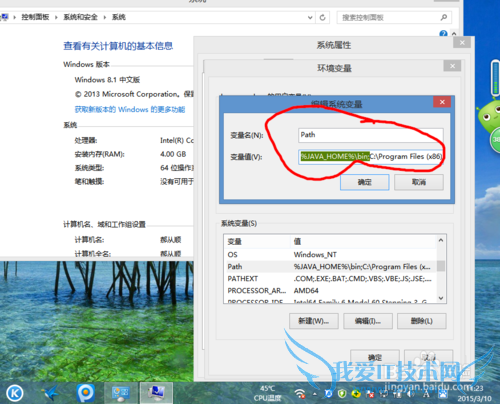
Task: Go to 系统和安全 in the breadcrumb
Action: [x=80, y=17]
